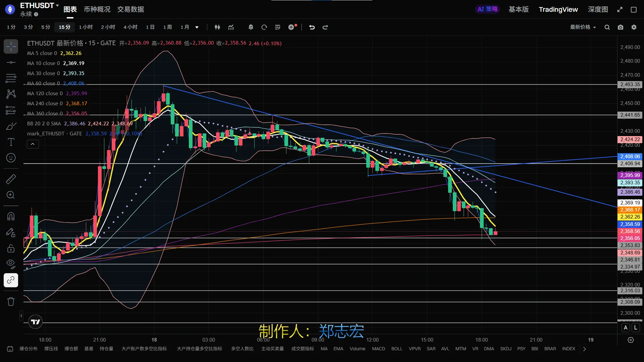Take a chart snapshot with camera icon
The width and height of the screenshot is (644, 362).
[x=621, y=27]
